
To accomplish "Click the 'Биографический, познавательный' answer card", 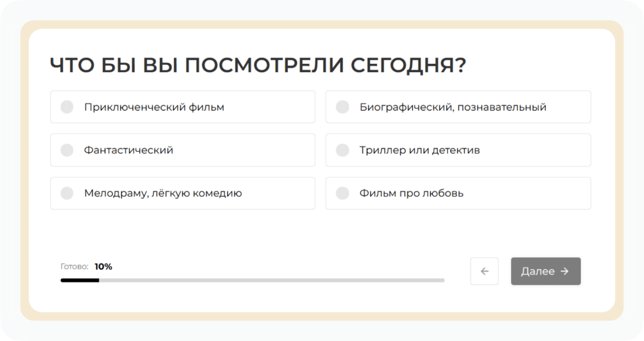I will pyautogui.click(x=458, y=107).
